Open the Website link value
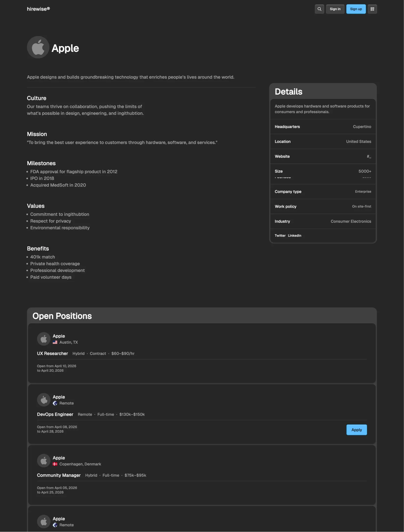 (x=369, y=156)
